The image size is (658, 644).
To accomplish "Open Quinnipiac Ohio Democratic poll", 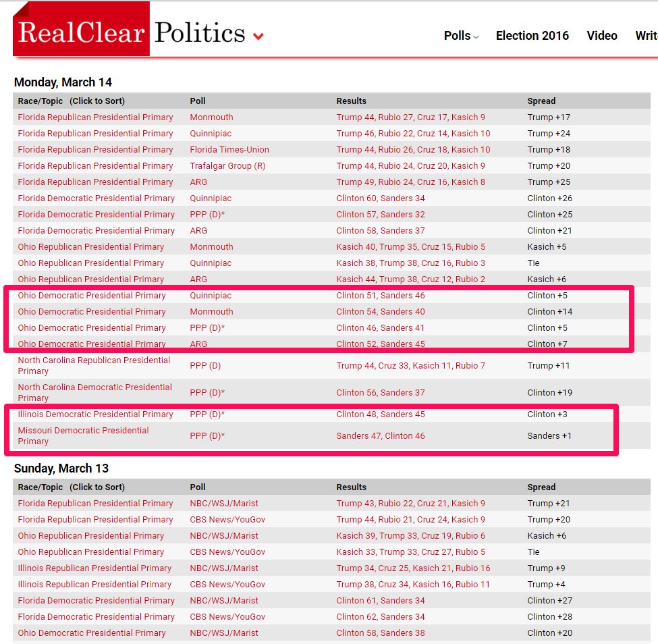I will 211,296.
